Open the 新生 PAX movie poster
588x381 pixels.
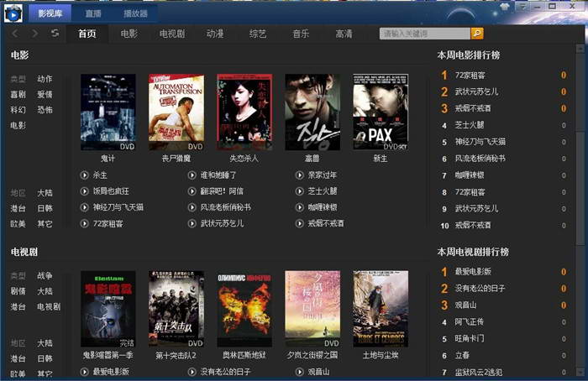(x=381, y=112)
